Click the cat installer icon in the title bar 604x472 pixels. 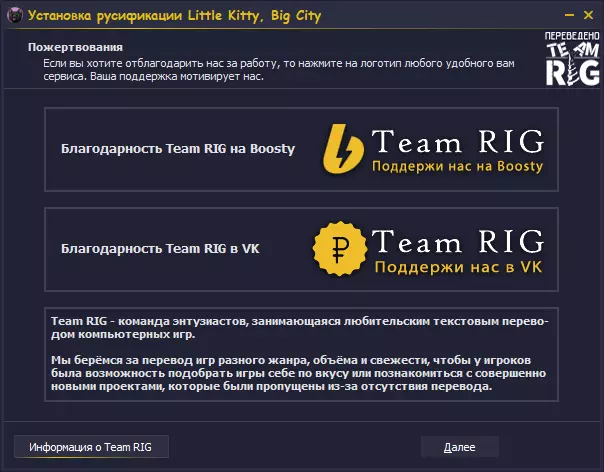(15, 15)
